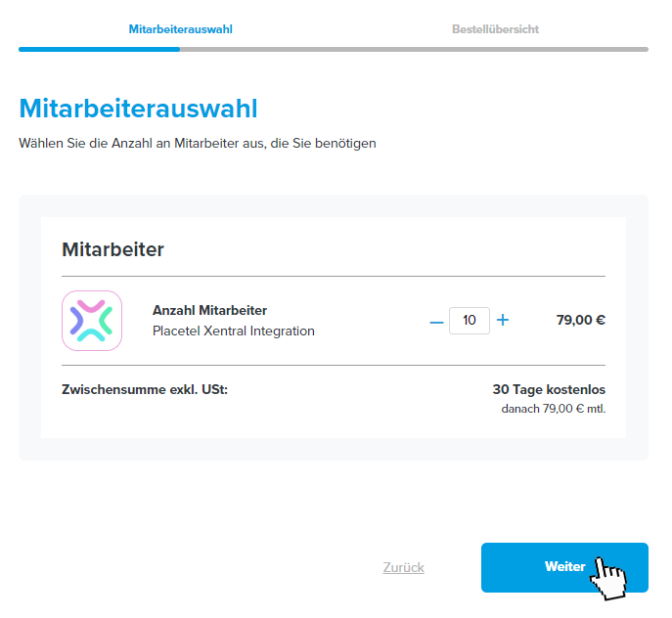
Task: Click the plus icon to increase employees
Action: (x=503, y=320)
